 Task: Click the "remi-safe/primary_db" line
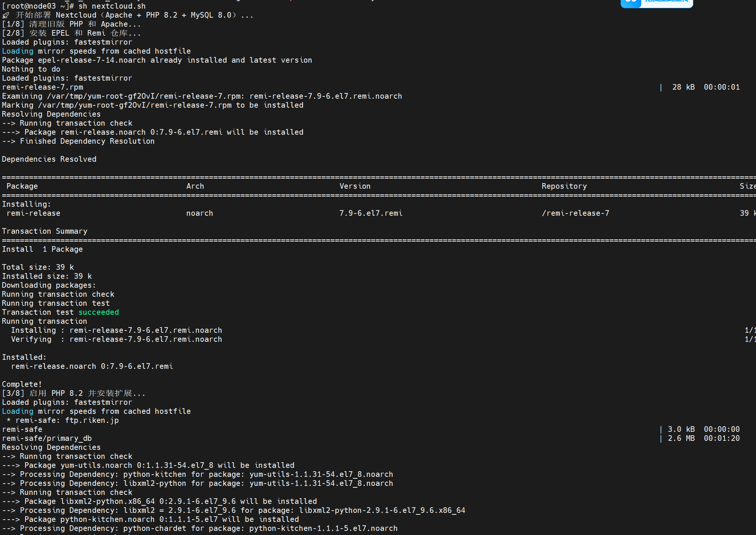point(47,438)
